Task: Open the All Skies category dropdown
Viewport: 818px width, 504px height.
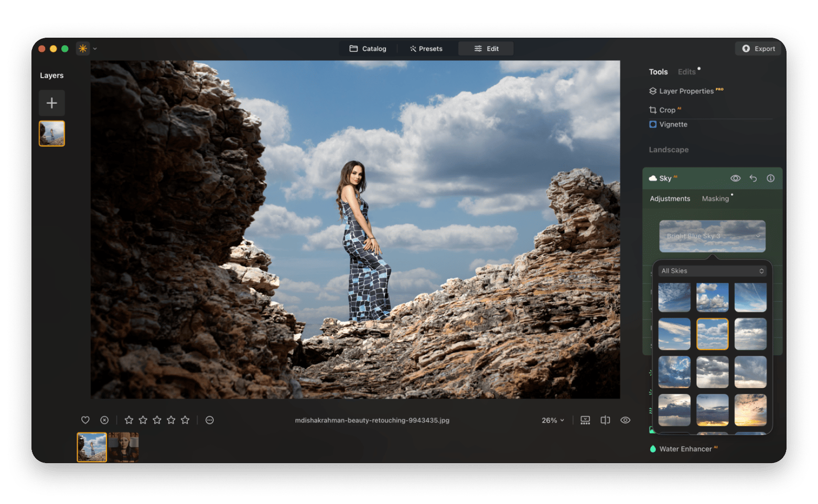Action: tap(712, 271)
